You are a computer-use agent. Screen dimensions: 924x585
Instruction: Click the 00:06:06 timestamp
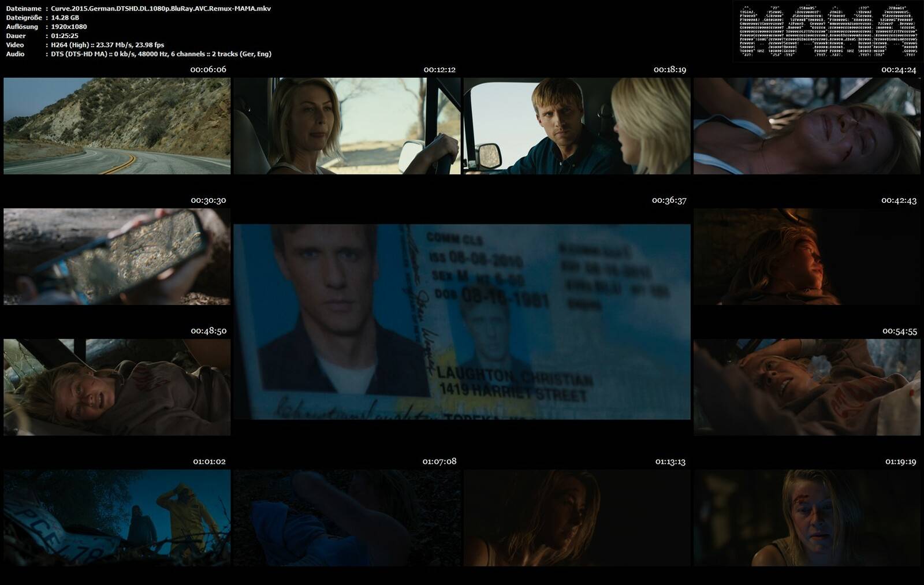(x=208, y=69)
